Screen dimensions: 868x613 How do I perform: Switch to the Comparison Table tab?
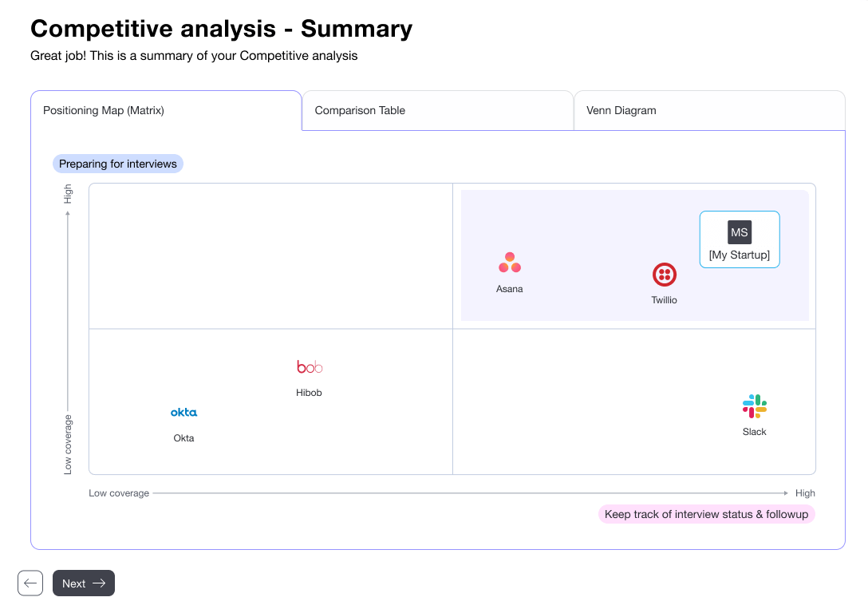pos(360,111)
